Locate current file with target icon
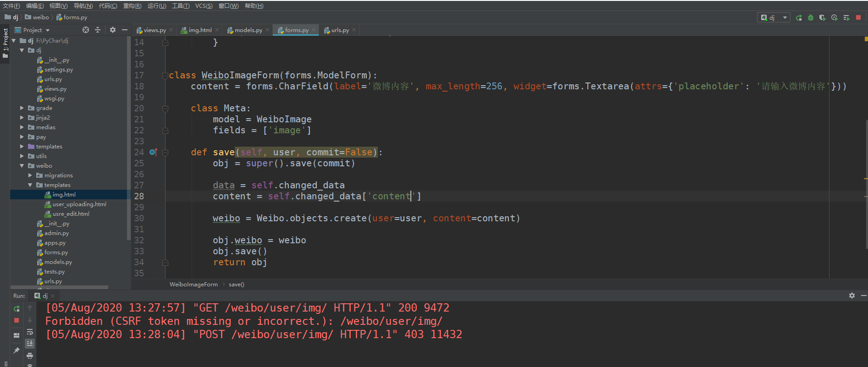 [x=86, y=30]
